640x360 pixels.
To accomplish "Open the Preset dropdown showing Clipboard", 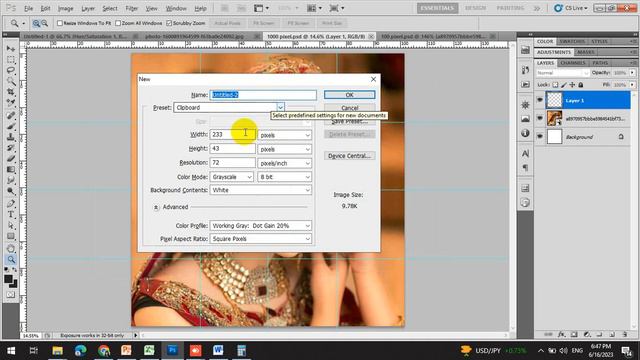I will click(x=229, y=107).
